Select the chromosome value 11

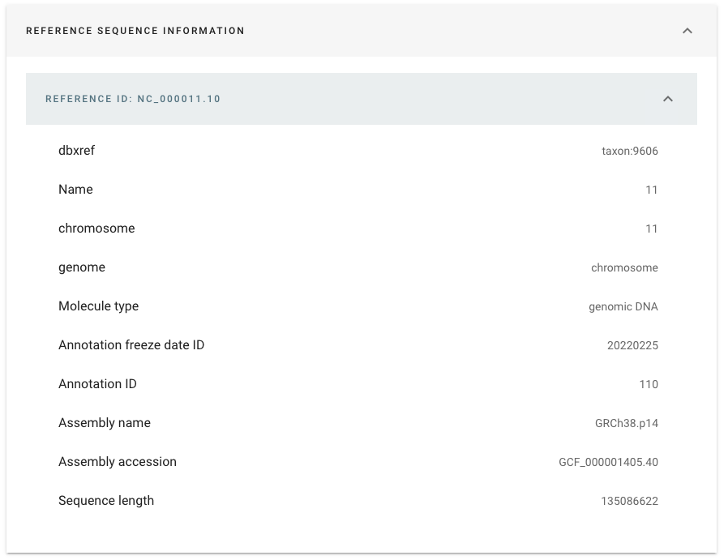[652, 229]
